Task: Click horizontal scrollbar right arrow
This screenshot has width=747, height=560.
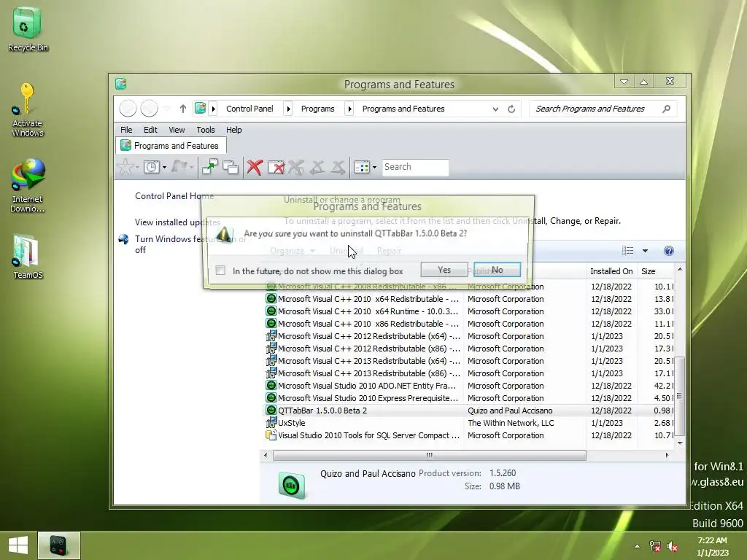Action: click(667, 455)
